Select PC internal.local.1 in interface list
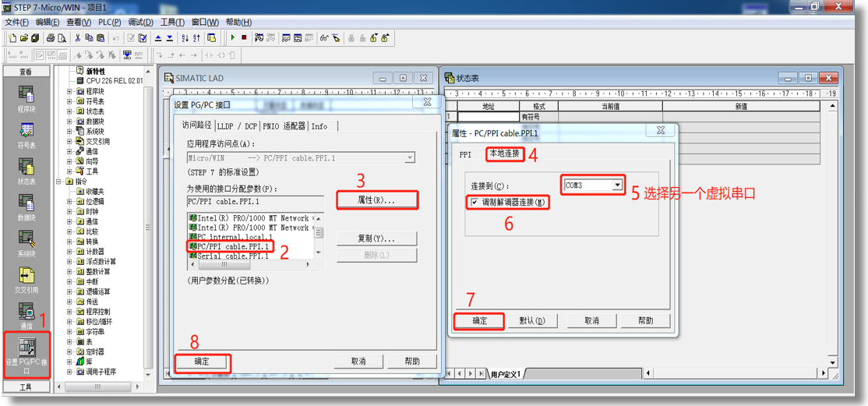 [x=231, y=237]
